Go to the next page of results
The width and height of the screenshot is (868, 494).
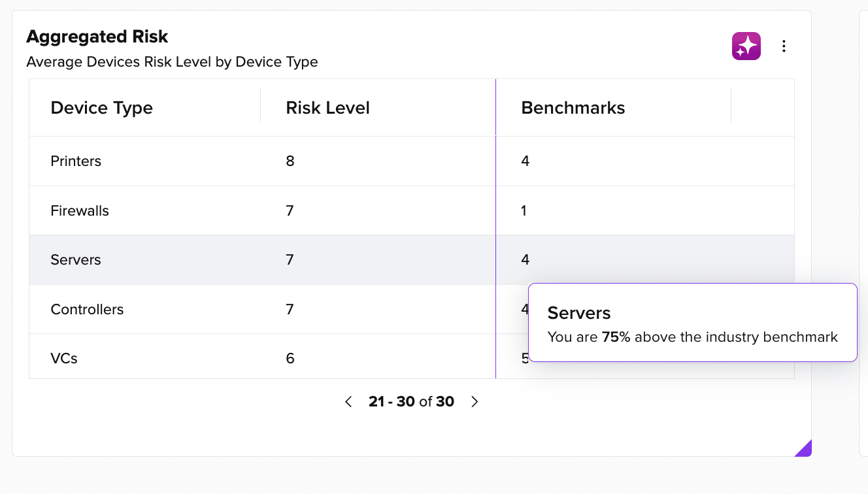click(x=475, y=401)
